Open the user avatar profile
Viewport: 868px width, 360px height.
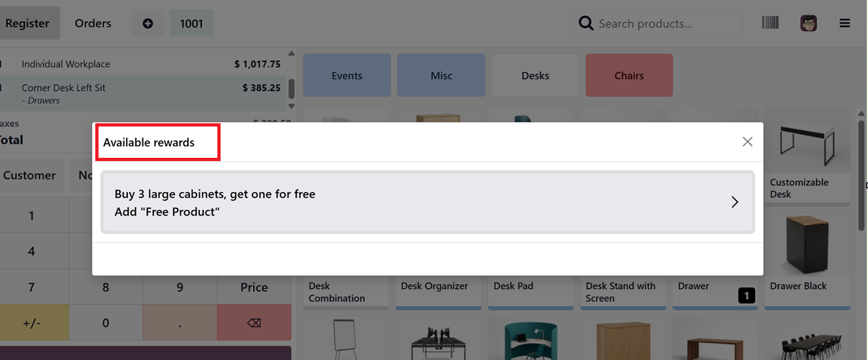coord(809,23)
